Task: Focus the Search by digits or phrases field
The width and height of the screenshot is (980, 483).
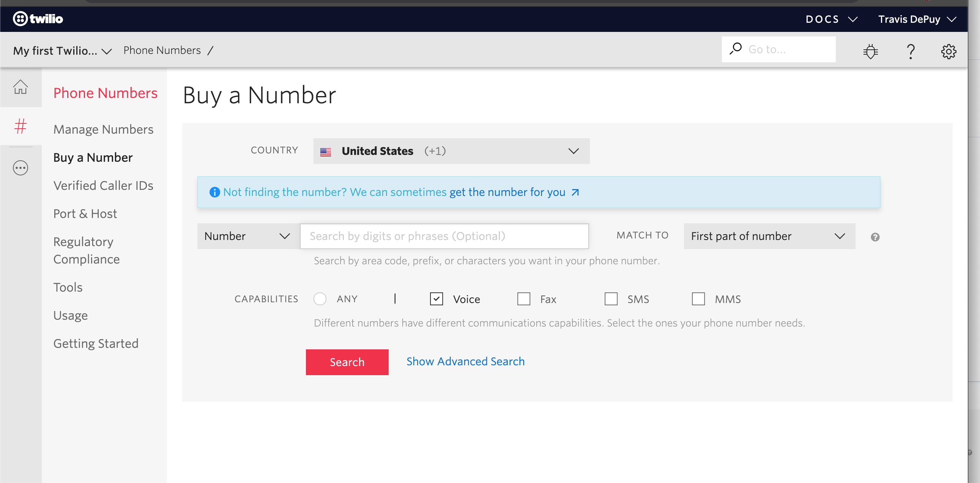Action: [x=444, y=236]
